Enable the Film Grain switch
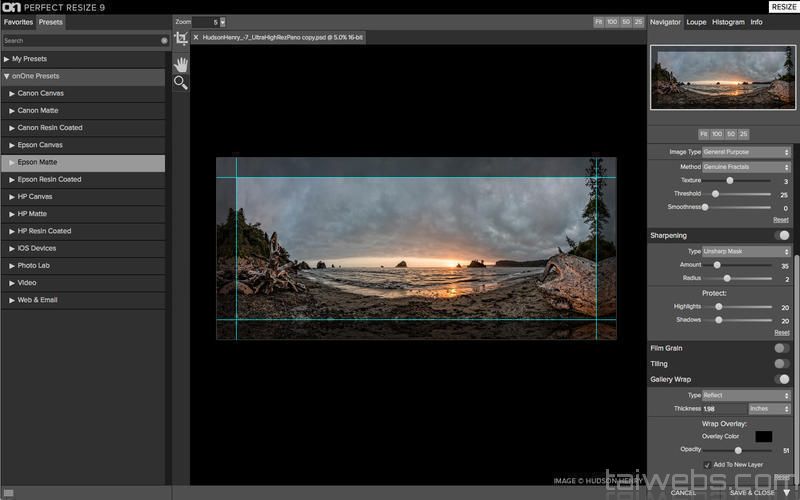The width and height of the screenshot is (800, 500). (x=782, y=348)
